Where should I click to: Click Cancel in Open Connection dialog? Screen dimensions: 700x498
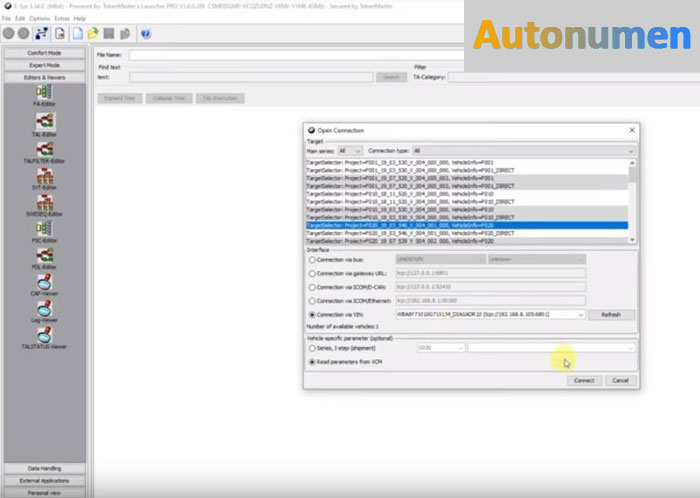tap(620, 381)
